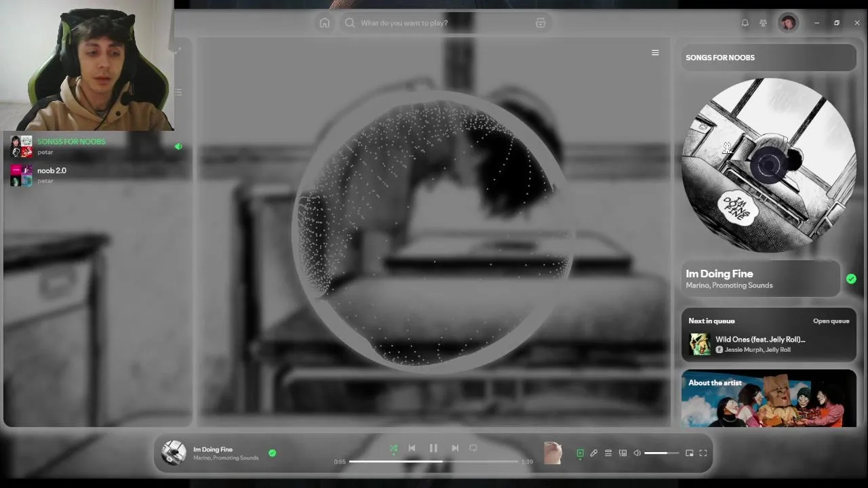The width and height of the screenshot is (868, 488).
Task: Restore the Spotify window size
Action: [x=837, y=23]
